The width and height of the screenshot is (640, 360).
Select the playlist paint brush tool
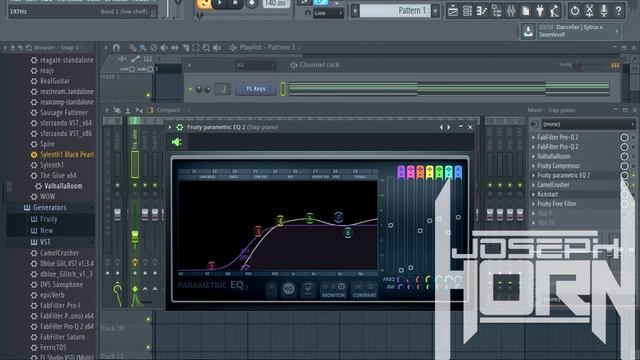pos(143,48)
